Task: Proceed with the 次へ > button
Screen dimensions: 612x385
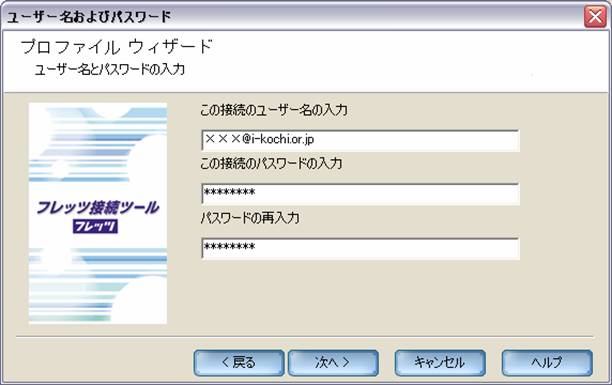Action: point(333,363)
